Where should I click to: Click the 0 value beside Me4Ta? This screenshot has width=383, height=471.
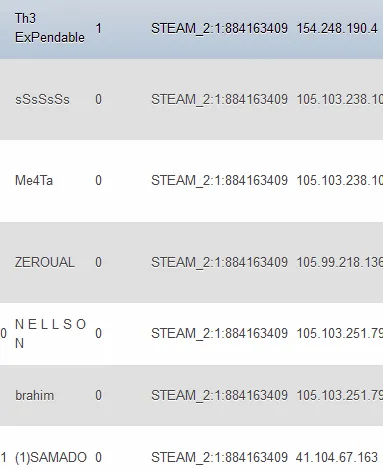[x=98, y=180]
